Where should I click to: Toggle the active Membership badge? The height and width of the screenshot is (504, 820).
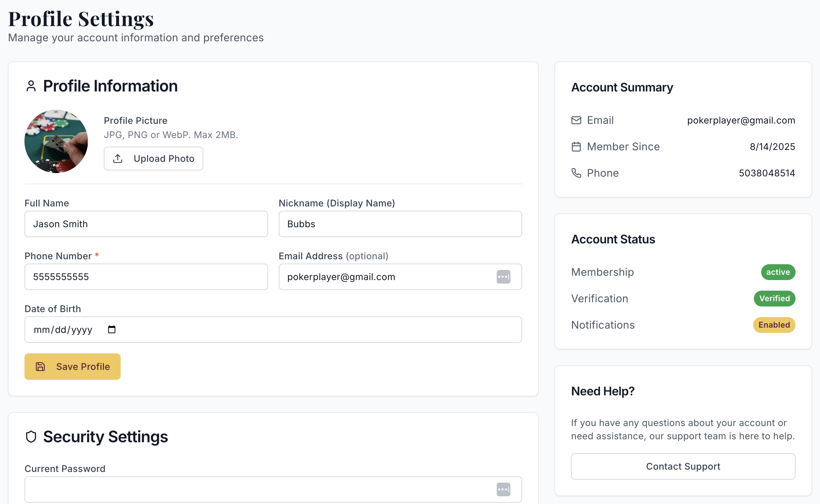click(778, 272)
